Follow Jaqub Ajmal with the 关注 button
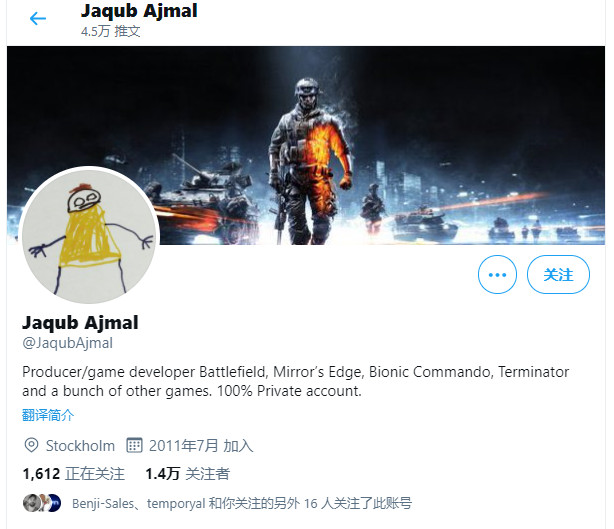614x529 pixels. tap(558, 274)
